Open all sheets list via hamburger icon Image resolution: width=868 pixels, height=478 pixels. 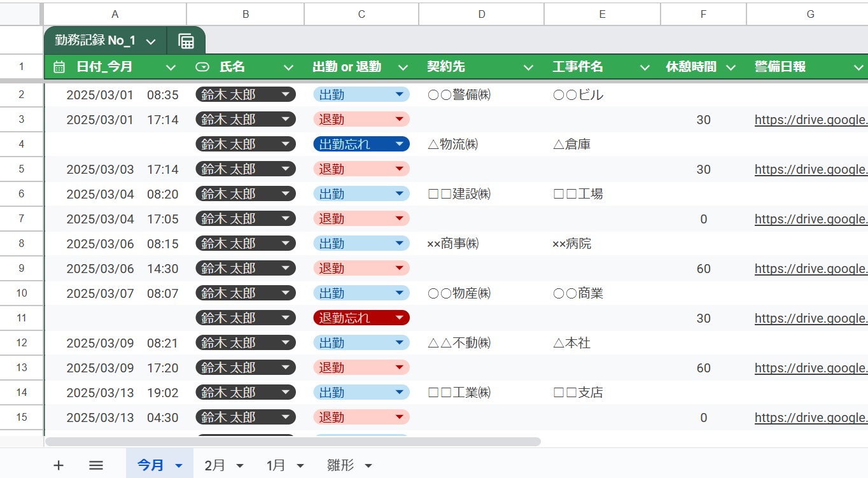(95, 465)
